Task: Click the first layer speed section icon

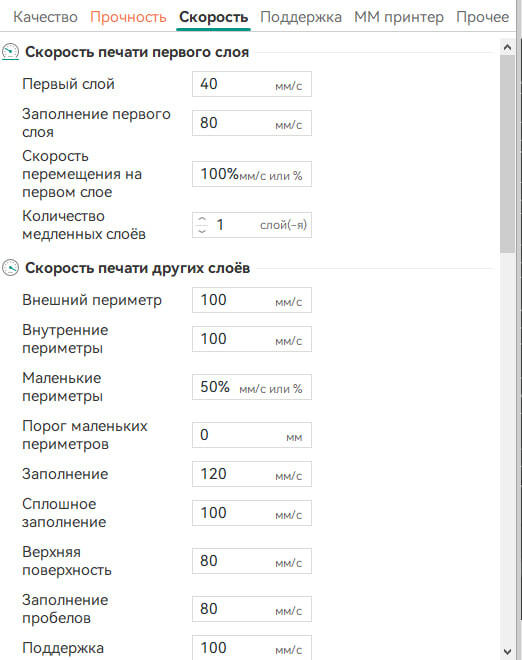Action: click(x=10, y=52)
